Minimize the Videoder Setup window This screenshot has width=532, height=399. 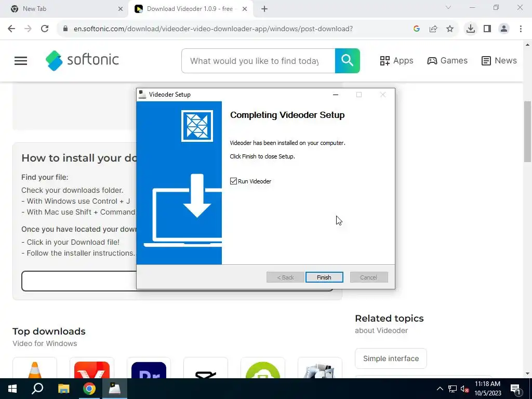tap(336, 95)
